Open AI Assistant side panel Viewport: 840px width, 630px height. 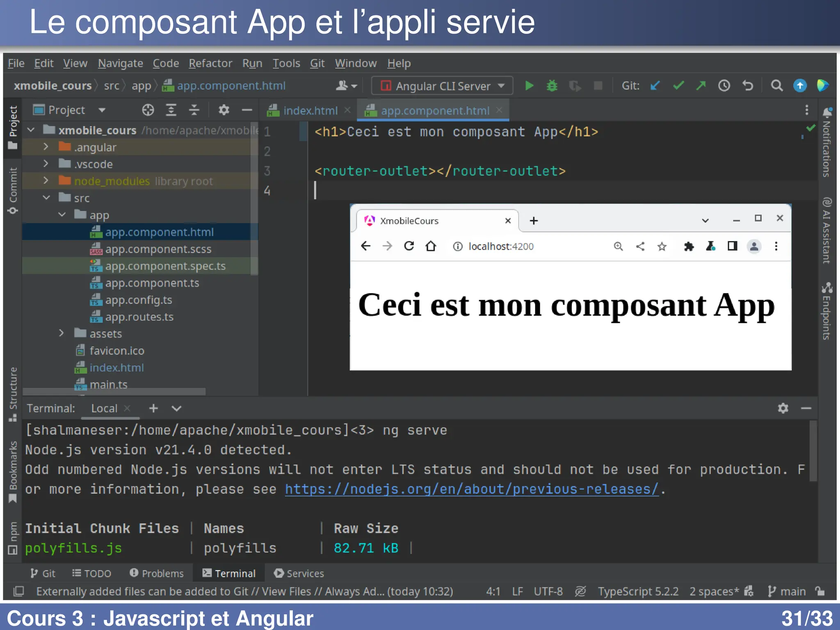point(827,230)
